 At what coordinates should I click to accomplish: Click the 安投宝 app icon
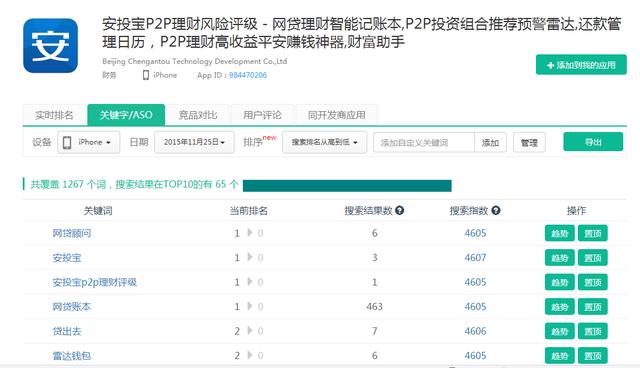pyautogui.click(x=50, y=46)
